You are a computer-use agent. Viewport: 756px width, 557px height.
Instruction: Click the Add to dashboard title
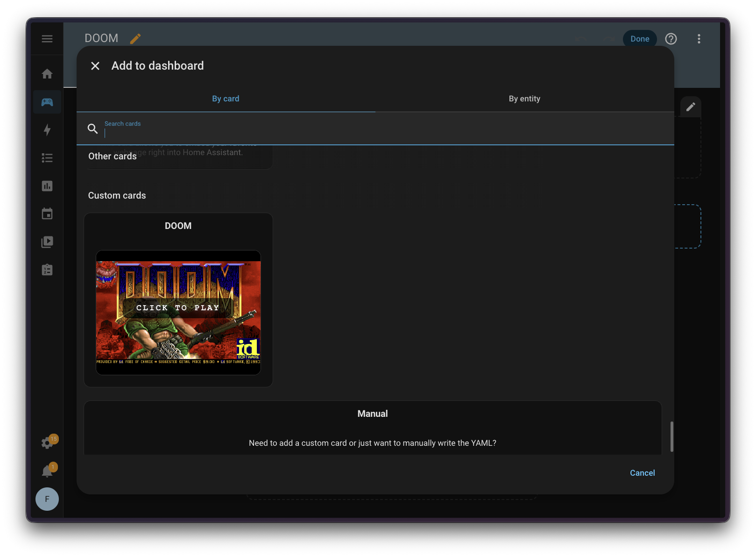[x=157, y=66]
